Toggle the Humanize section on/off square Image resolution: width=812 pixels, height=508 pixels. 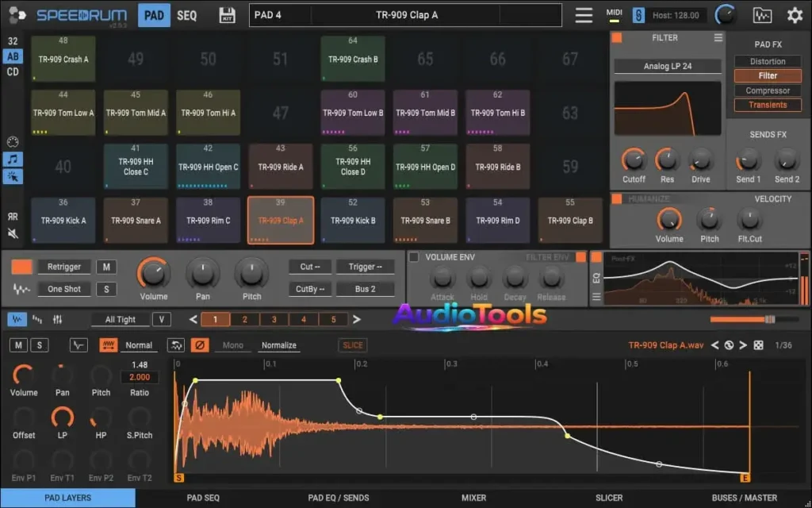(617, 198)
